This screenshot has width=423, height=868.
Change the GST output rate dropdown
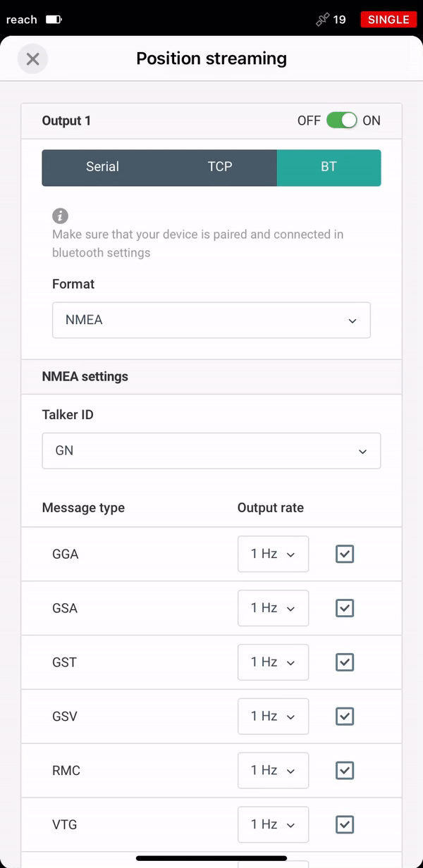[x=274, y=662]
